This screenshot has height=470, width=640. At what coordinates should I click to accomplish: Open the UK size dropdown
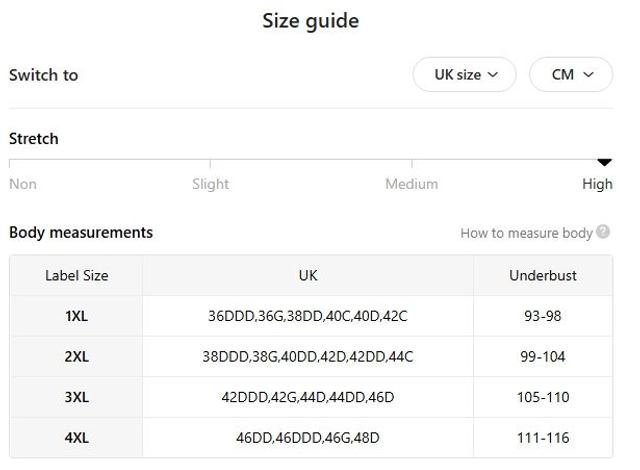(465, 75)
